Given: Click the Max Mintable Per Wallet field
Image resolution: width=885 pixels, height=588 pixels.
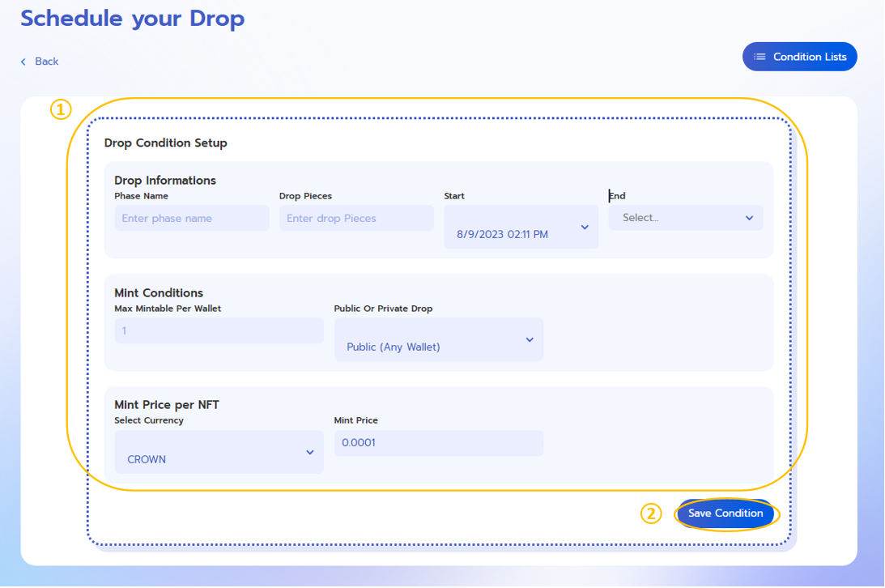Looking at the screenshot, I should point(219,330).
